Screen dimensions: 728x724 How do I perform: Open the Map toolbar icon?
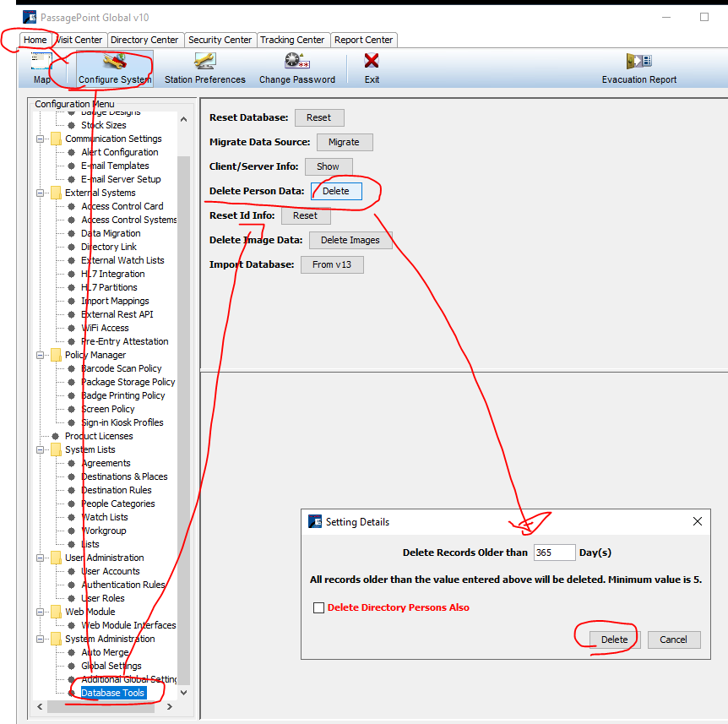pos(41,62)
